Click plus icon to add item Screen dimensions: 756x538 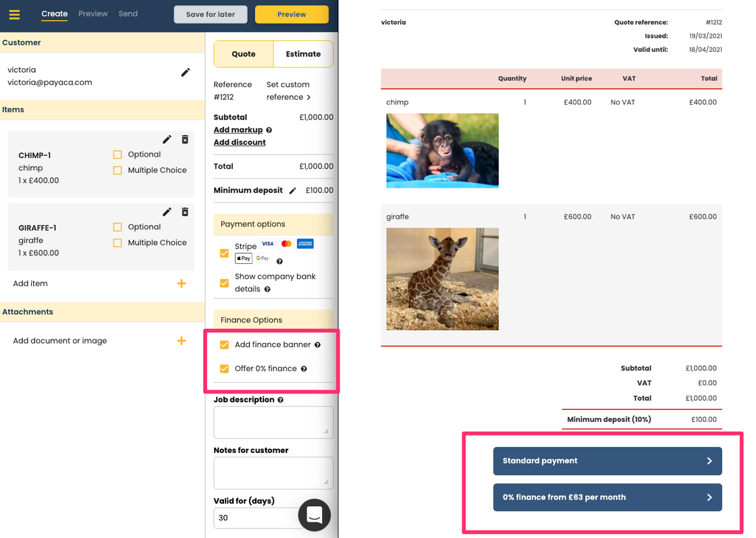pos(181,284)
